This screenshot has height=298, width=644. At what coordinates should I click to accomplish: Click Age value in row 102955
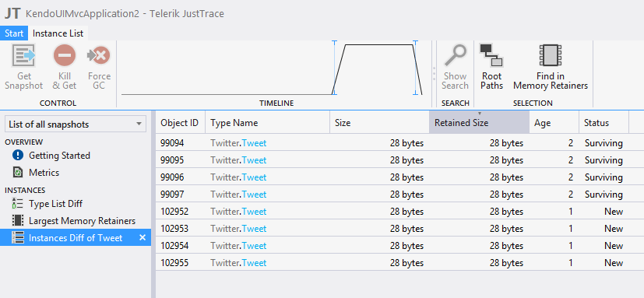(x=571, y=263)
